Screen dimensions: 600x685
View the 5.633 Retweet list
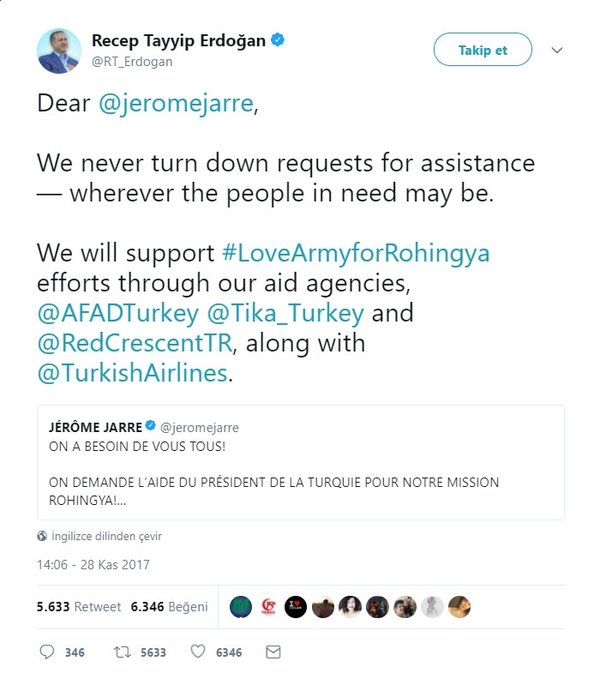[x=78, y=607]
